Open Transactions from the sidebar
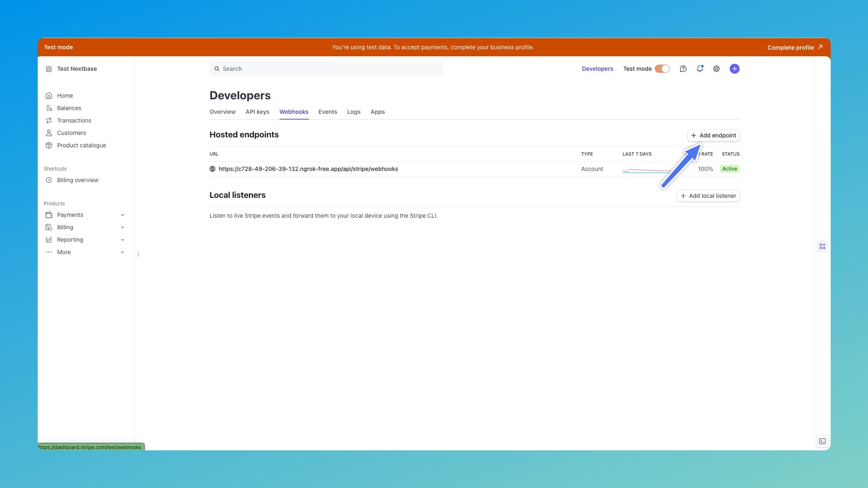This screenshot has height=488, width=868. 50,120
